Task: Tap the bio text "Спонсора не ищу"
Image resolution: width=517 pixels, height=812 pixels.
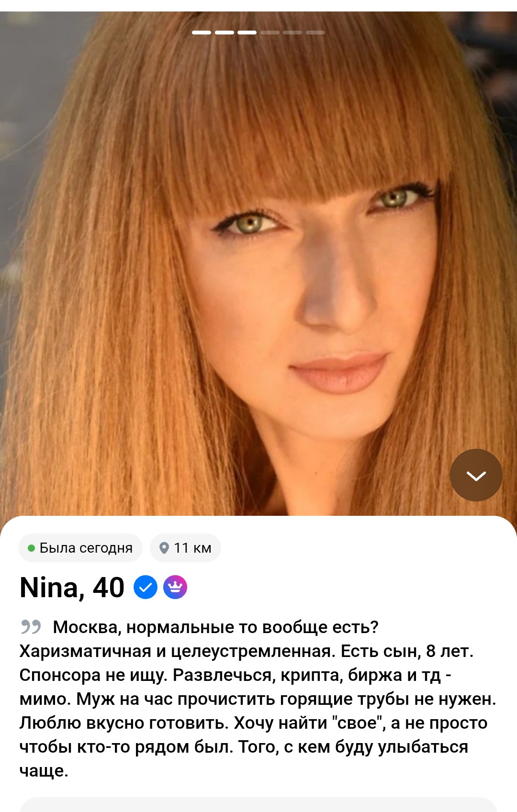Action: click(x=93, y=675)
